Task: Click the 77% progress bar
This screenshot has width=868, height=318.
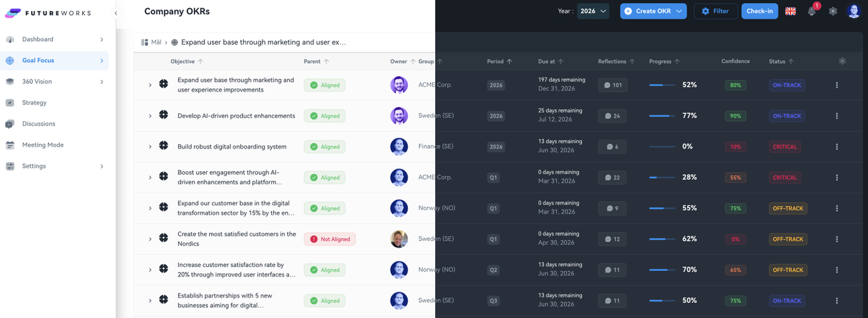Action: [x=662, y=116]
